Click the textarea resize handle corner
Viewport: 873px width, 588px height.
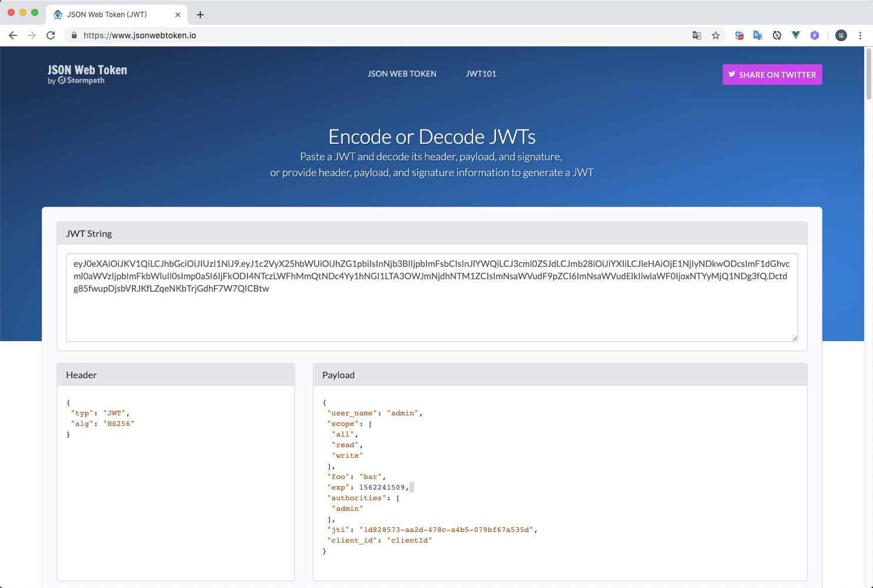coord(794,338)
